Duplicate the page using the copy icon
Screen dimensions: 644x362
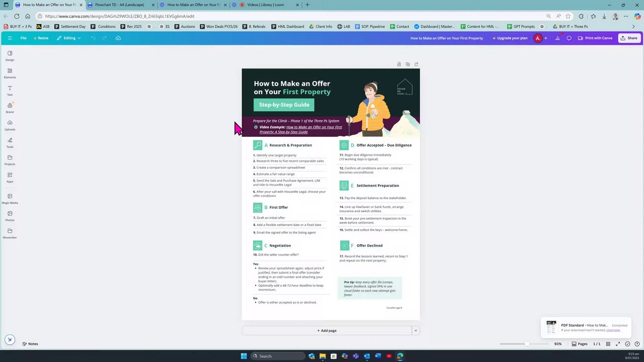(408, 64)
